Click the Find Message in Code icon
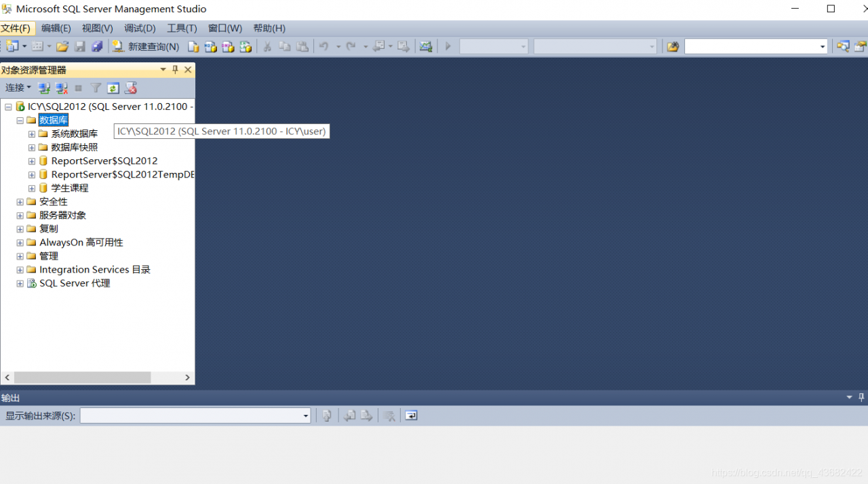 click(327, 416)
